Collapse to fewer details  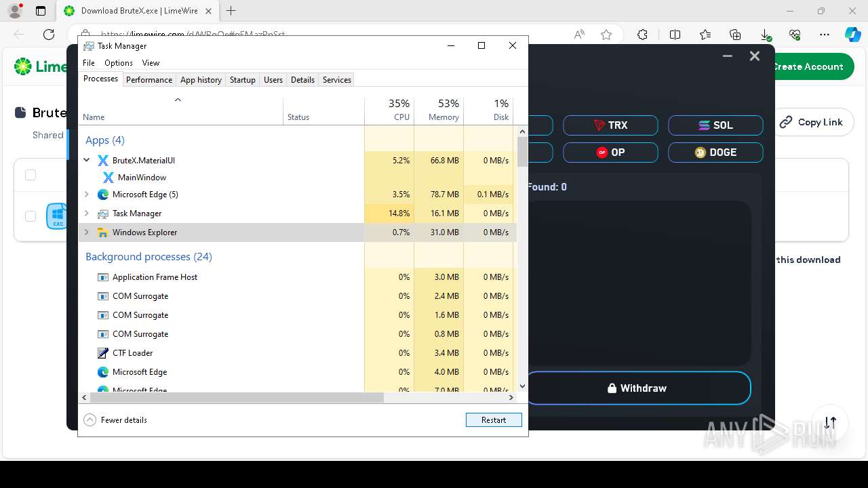[x=115, y=420]
